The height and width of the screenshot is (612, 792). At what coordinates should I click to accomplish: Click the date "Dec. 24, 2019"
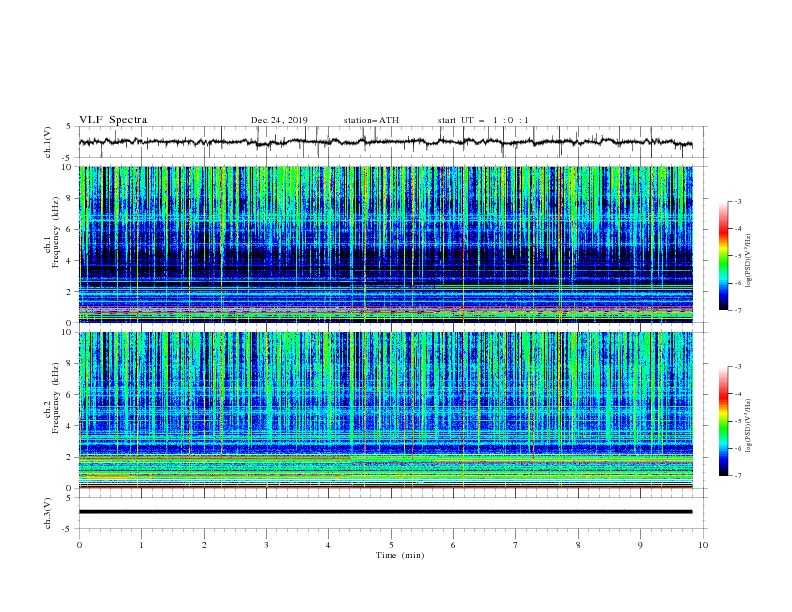[x=279, y=120]
